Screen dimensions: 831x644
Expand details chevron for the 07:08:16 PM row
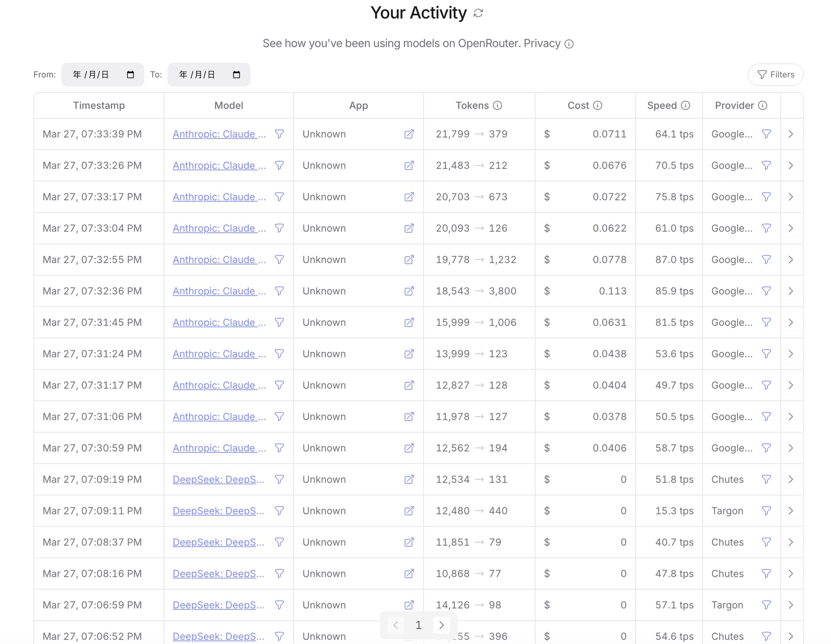791,573
